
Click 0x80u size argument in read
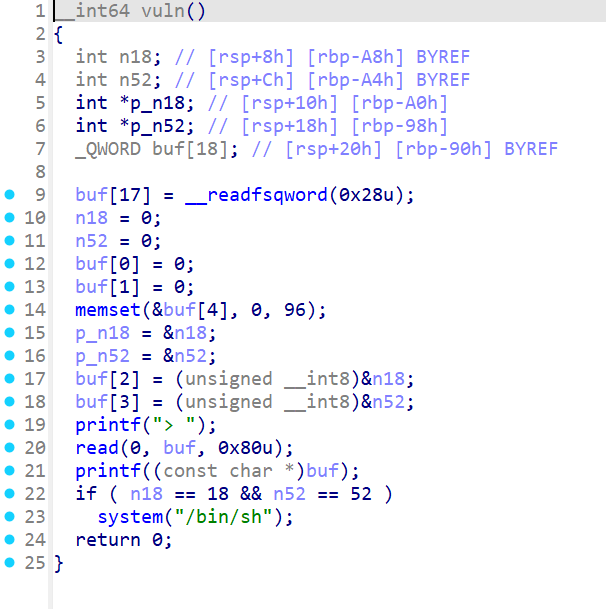pyautogui.click(x=246, y=448)
